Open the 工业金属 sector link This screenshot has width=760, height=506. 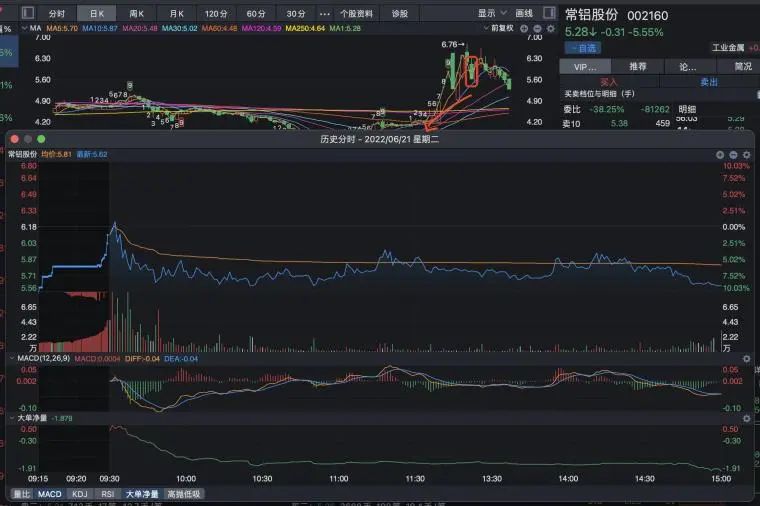click(728, 47)
